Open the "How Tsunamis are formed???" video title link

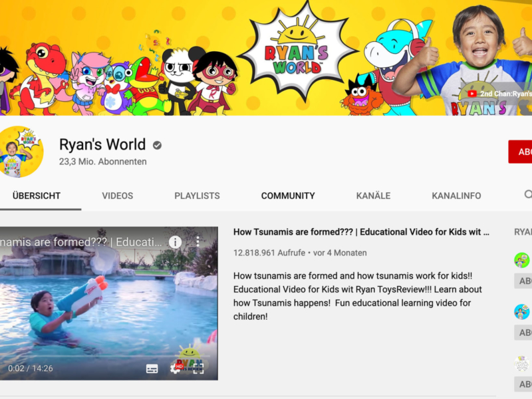click(361, 232)
